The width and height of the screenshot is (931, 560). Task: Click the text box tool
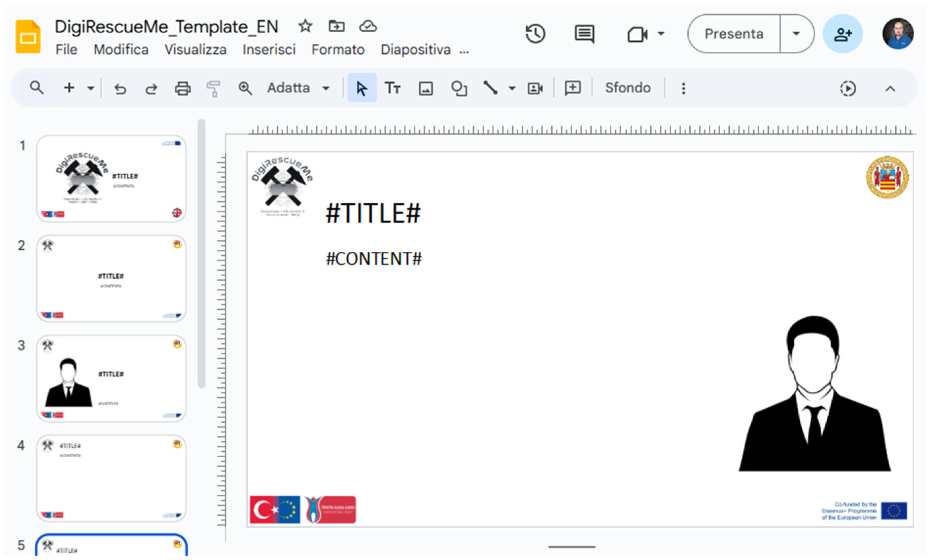click(392, 88)
